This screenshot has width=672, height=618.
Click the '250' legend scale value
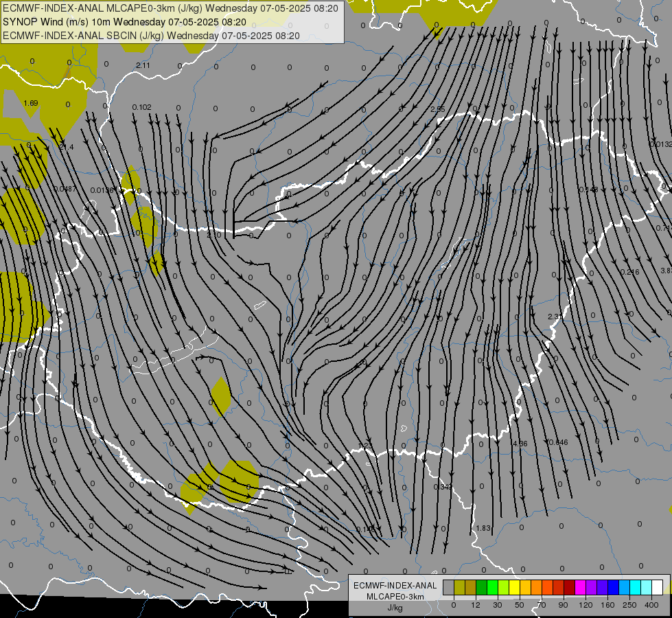629,605
